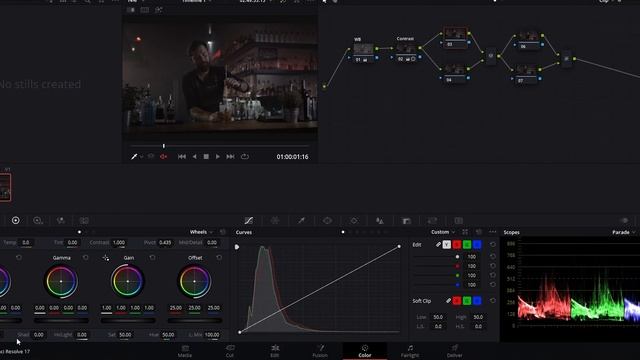Open the Power Window palette icon

click(x=327, y=220)
